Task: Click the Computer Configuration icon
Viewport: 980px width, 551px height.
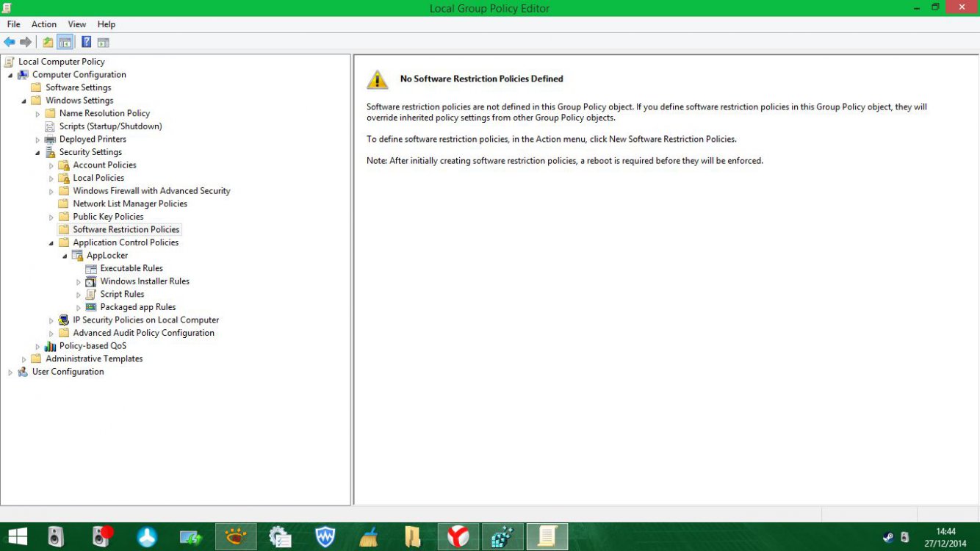Action: click(23, 74)
